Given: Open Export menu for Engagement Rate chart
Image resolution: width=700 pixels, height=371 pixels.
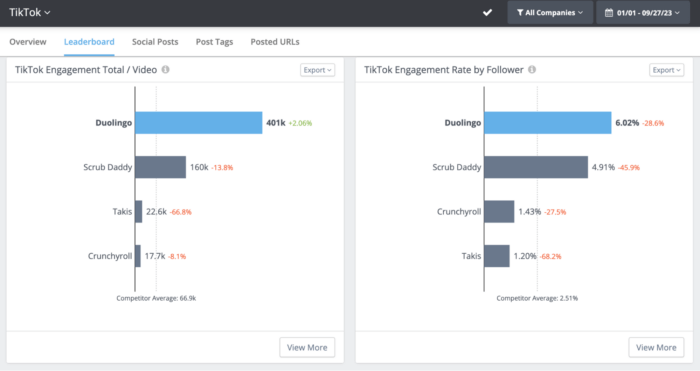Looking at the screenshot, I should point(667,70).
